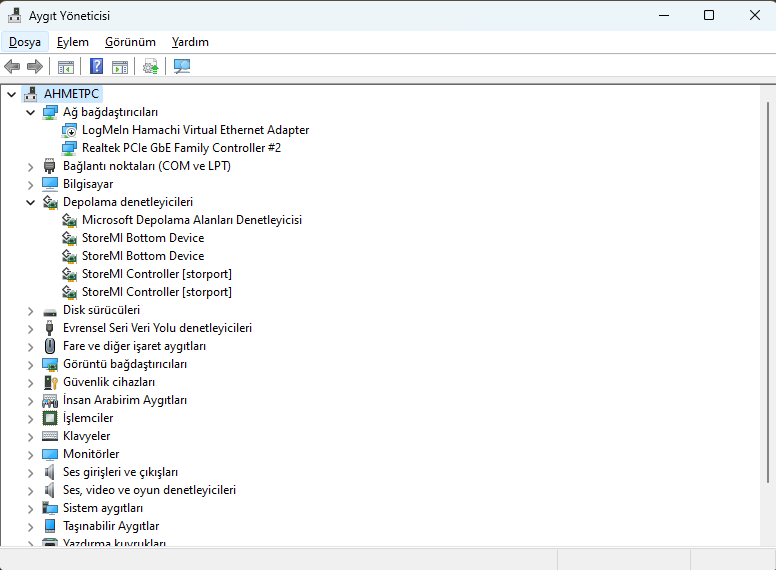776x570 pixels.
Task: Expand the Görüntü bağdaştırıcıları branch
Action: point(30,365)
